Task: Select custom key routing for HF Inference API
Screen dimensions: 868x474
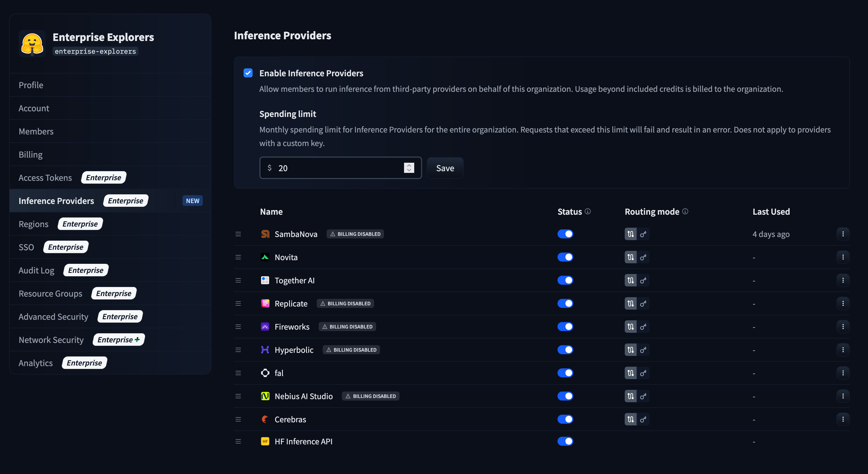Action: (643, 441)
